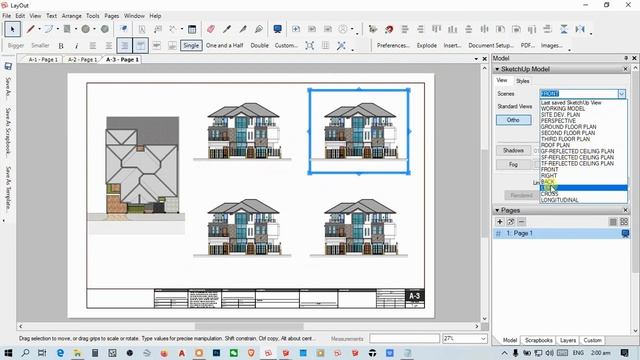Choose the Line drawing tool

(31, 29)
